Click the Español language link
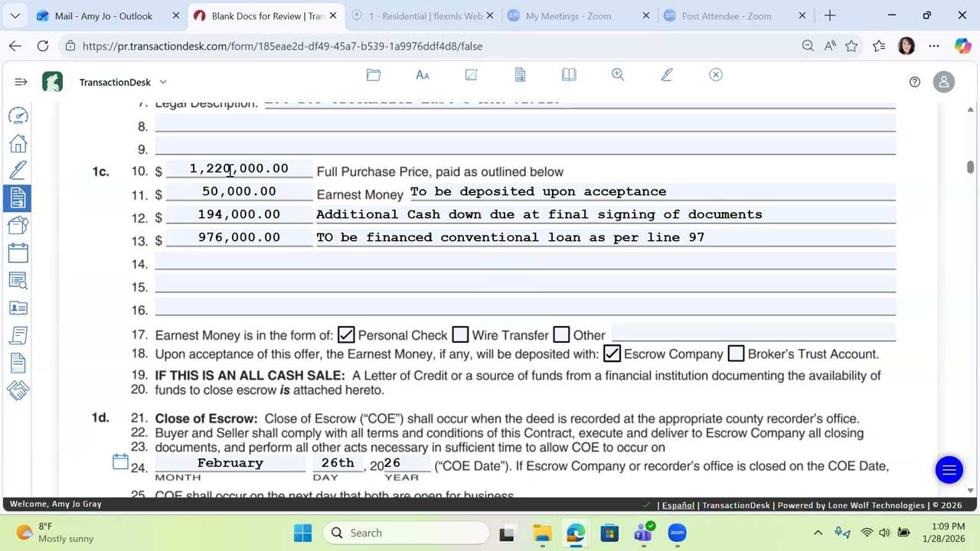The height and width of the screenshot is (551, 980). [678, 505]
